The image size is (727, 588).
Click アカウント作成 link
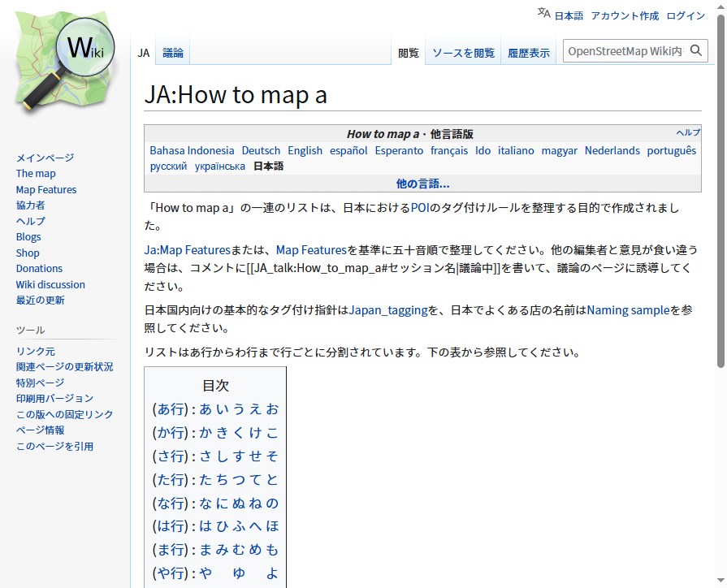[625, 15]
